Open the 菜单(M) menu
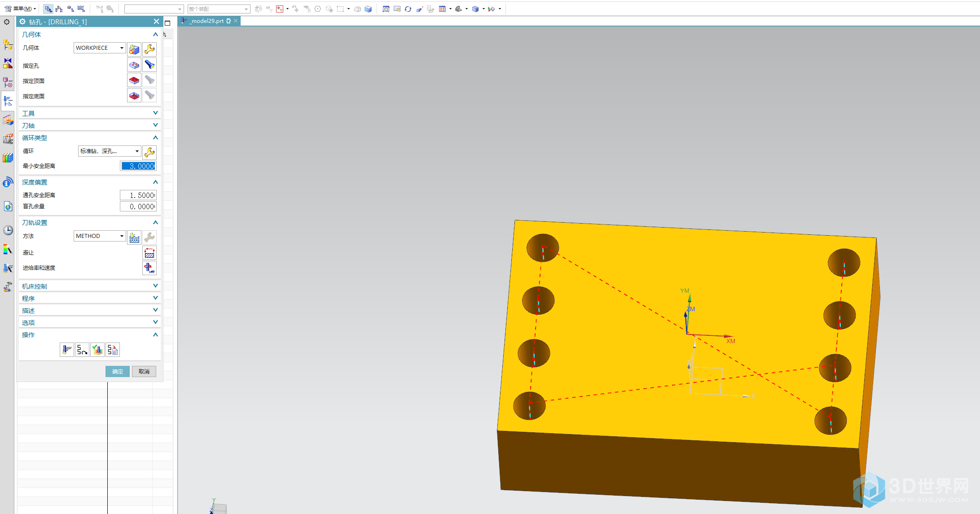Viewport: 980px width, 514px height. click(20, 9)
